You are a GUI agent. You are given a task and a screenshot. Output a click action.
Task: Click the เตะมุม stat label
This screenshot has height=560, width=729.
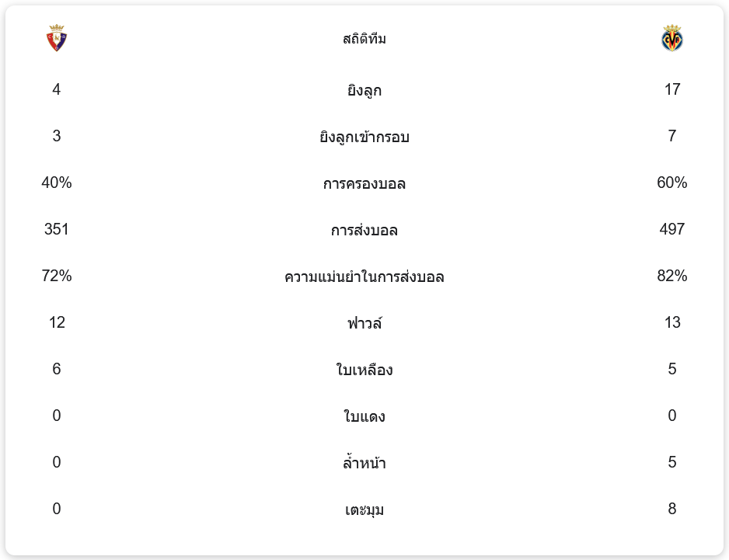pyautogui.click(x=364, y=510)
